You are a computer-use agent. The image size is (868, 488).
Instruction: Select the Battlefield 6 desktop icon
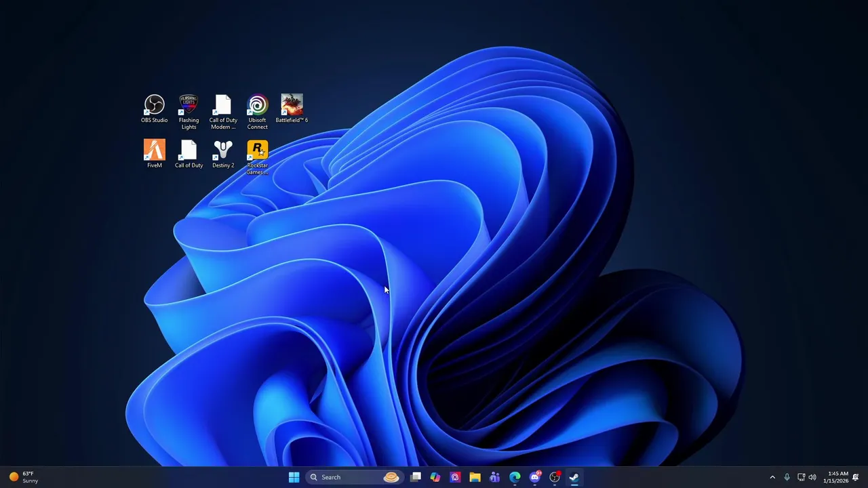(x=292, y=109)
